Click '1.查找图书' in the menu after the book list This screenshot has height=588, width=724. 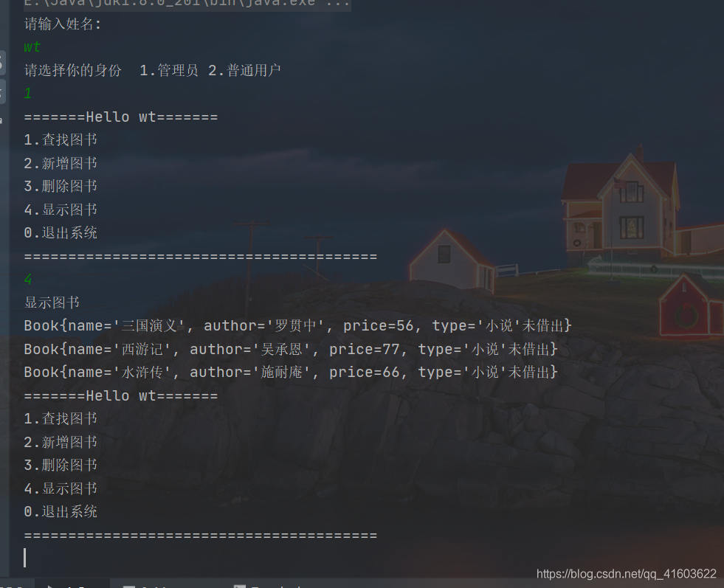(61, 419)
